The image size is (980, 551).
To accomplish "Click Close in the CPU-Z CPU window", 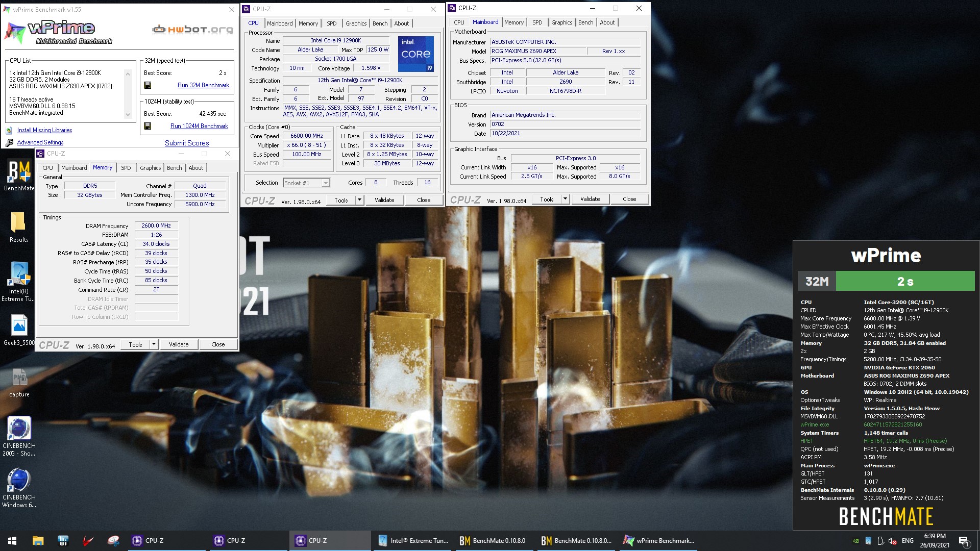I will 424,200.
